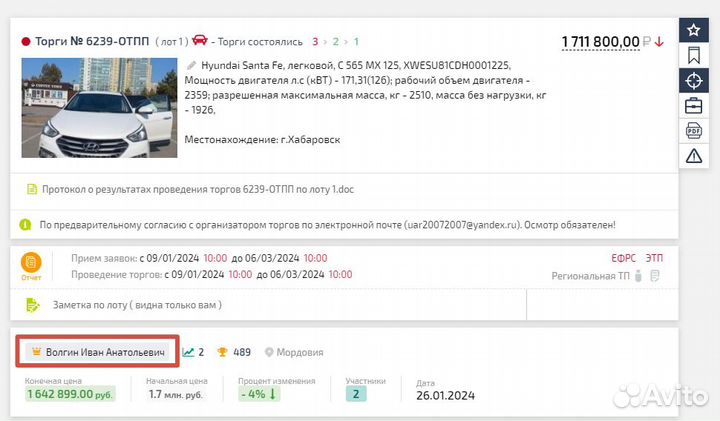This screenshot has height=421, width=720.
Task: Open the ЕФРС link
Action: (x=623, y=258)
